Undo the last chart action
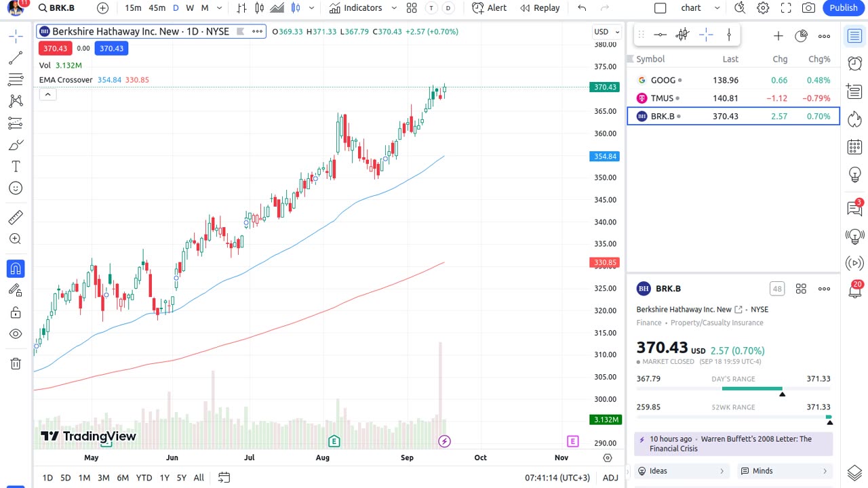 pyautogui.click(x=582, y=8)
